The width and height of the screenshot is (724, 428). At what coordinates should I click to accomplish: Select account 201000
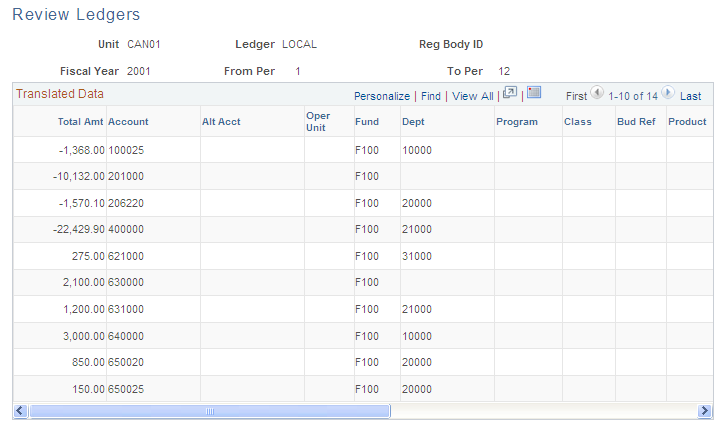126,176
